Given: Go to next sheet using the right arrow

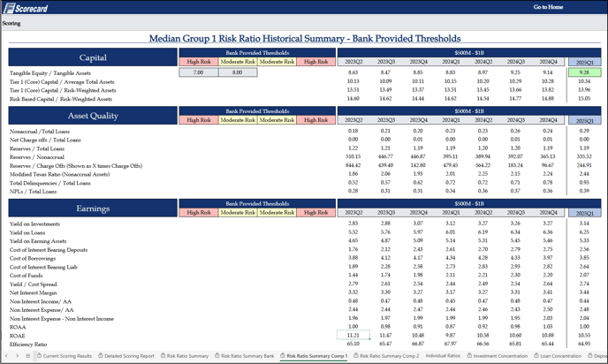Looking at the screenshot, I should 17,355.
